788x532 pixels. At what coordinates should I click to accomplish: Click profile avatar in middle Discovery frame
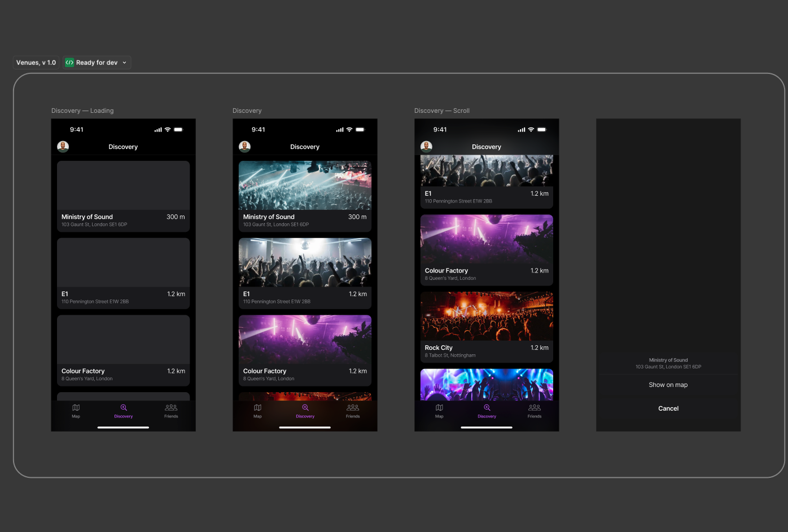tap(245, 147)
